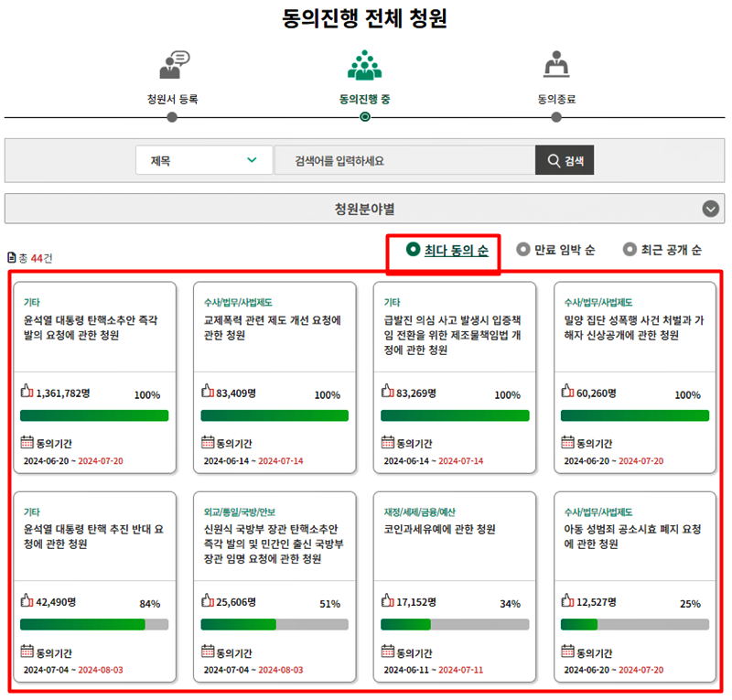Click the 25% progress bar
Image resolution: width=732 pixels, height=700 pixels.
pyautogui.click(x=635, y=624)
